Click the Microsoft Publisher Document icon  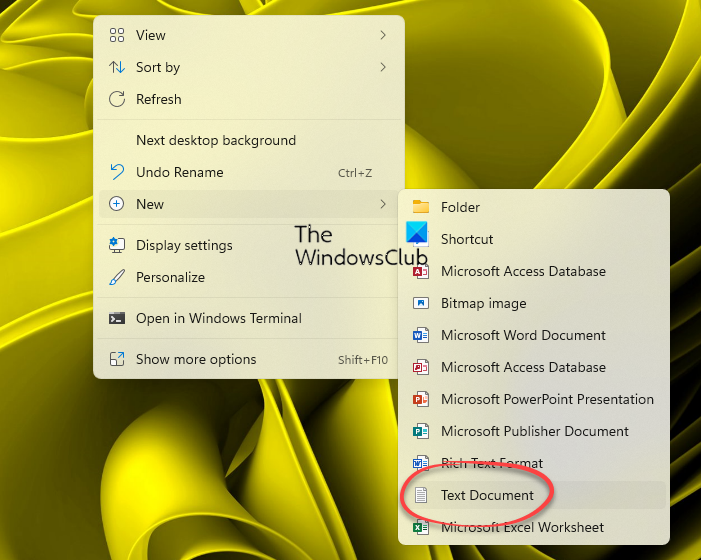(x=420, y=431)
